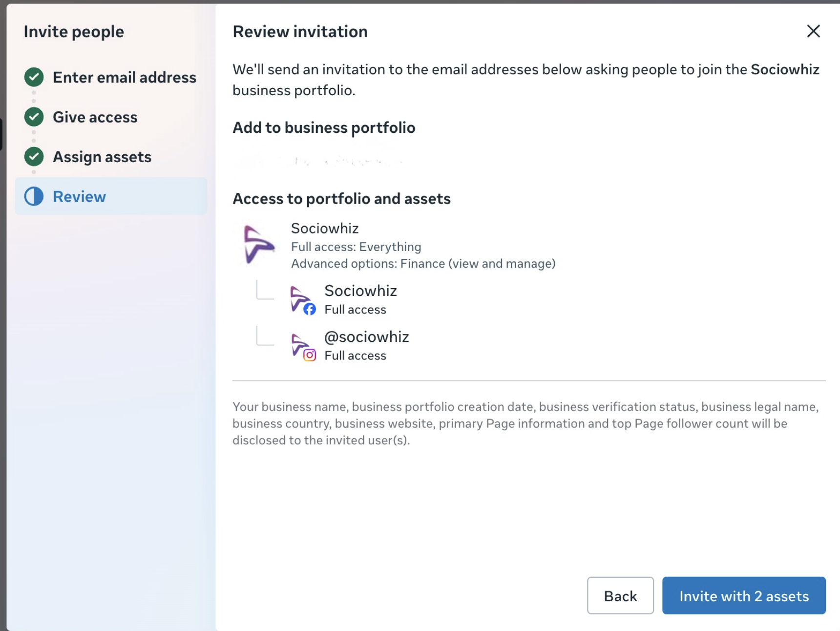Click 'Full access' under the Facebook page
Image resolution: width=840 pixels, height=631 pixels.
[x=355, y=310]
